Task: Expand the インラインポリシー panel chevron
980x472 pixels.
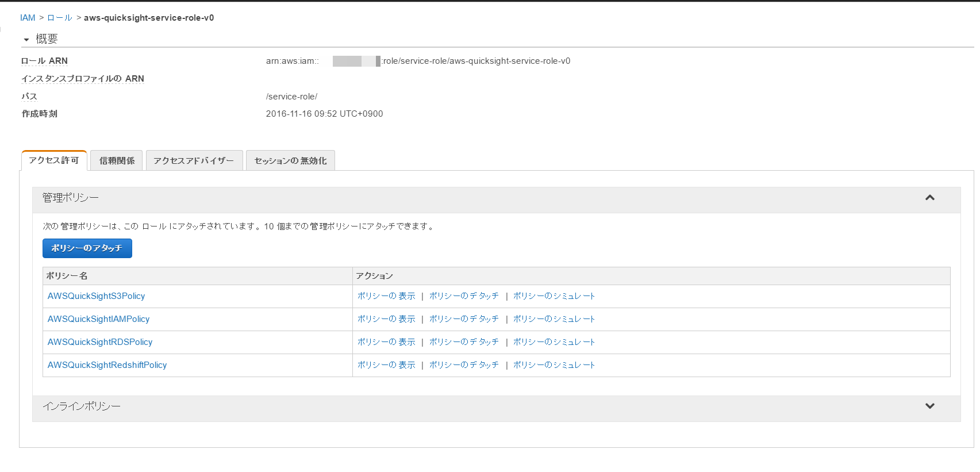Action: tap(929, 406)
